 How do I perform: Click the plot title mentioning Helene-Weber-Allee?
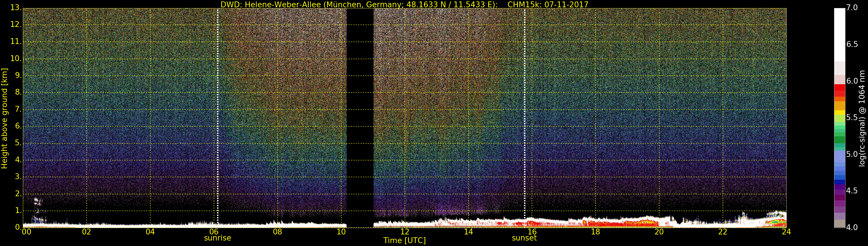click(404, 4)
